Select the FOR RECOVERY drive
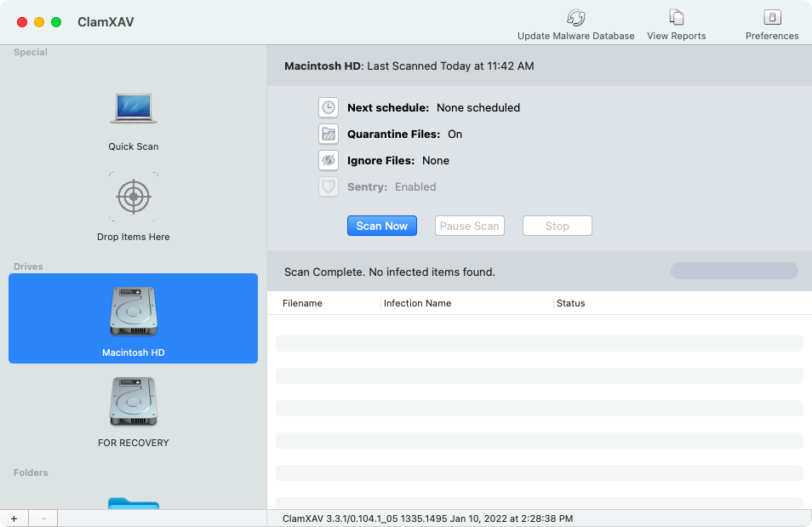This screenshot has width=812, height=527. tap(134, 404)
